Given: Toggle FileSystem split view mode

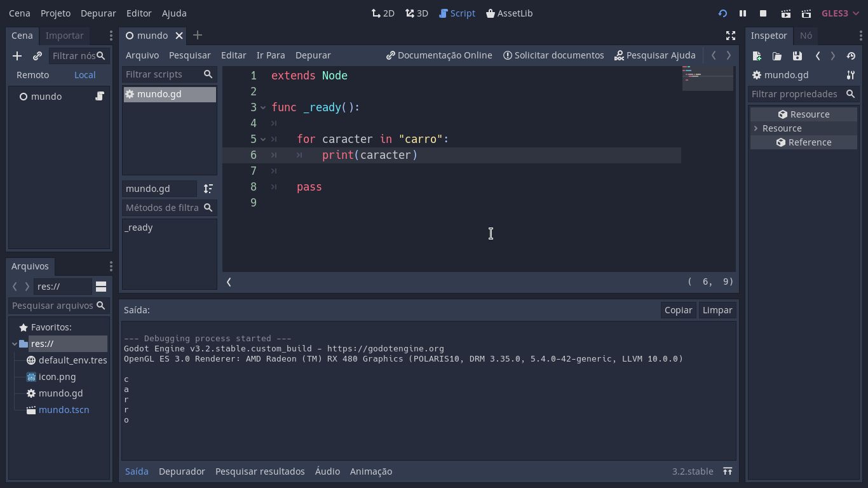Looking at the screenshot, I should pos(101,287).
